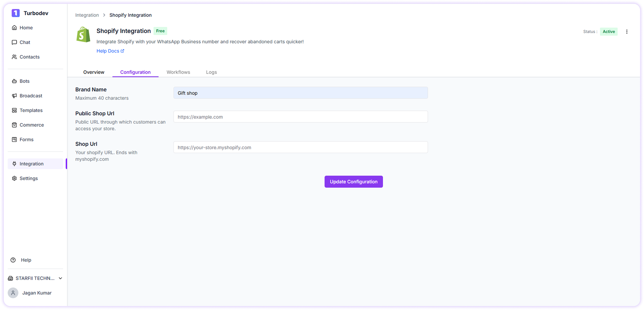This screenshot has width=644, height=310.
Task: Open Forms from the sidebar
Action: pyautogui.click(x=27, y=139)
